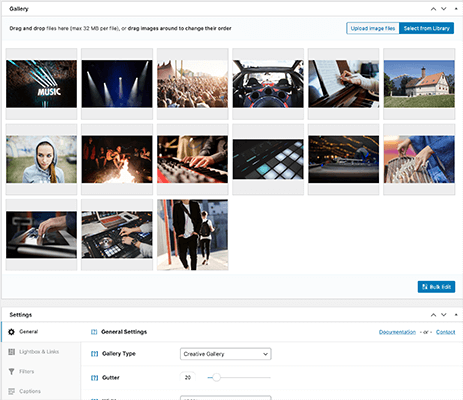Open the Documentation link

397,332
